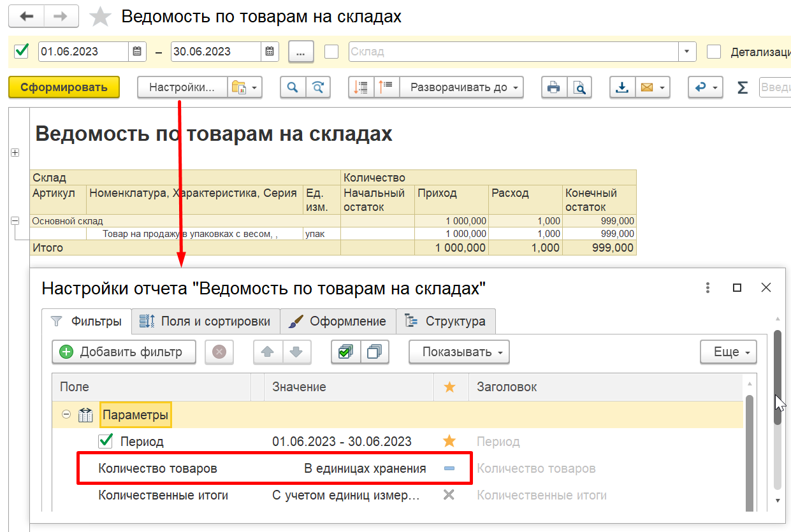The height and width of the screenshot is (532, 791).
Task: Open print preview icon
Action: [x=579, y=87]
